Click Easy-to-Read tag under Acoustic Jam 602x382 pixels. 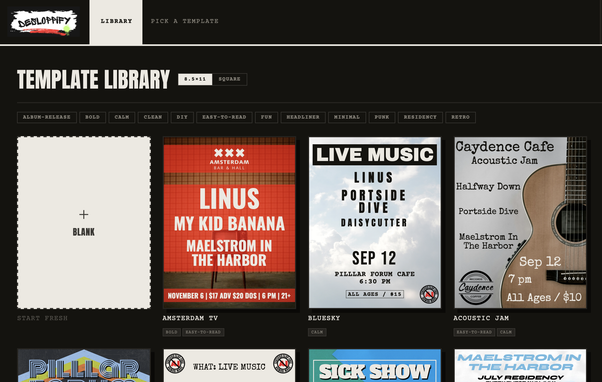(474, 332)
